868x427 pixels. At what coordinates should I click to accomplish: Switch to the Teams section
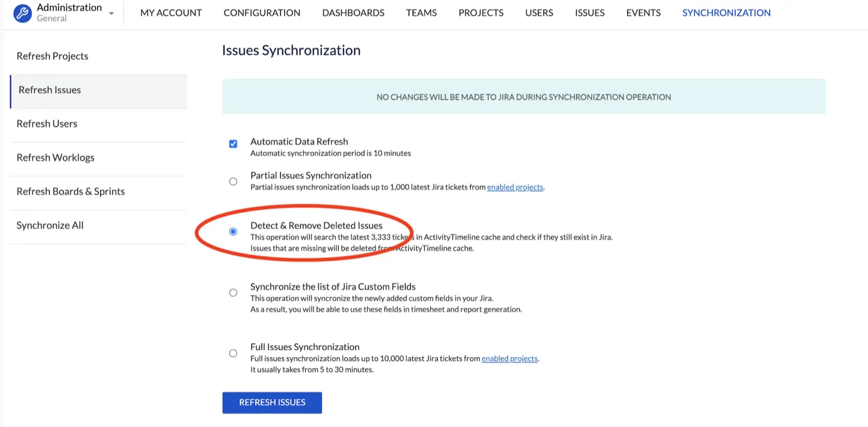pyautogui.click(x=421, y=13)
